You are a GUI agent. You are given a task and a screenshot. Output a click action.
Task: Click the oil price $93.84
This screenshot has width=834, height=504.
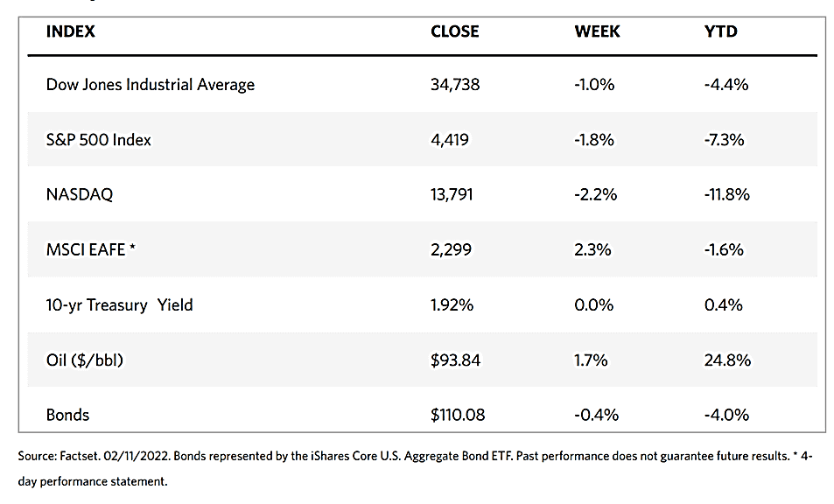pyautogui.click(x=455, y=360)
